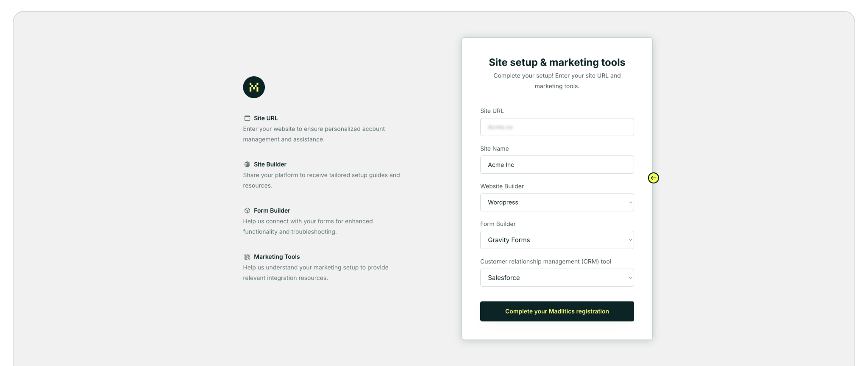Click the cube icon beside Form Builder

[247, 211]
